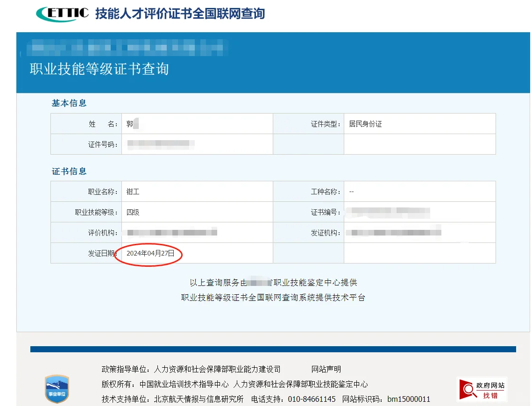Click the 事业单位 badge emblem
Viewport: 532px width, 406px height.
click(x=57, y=390)
